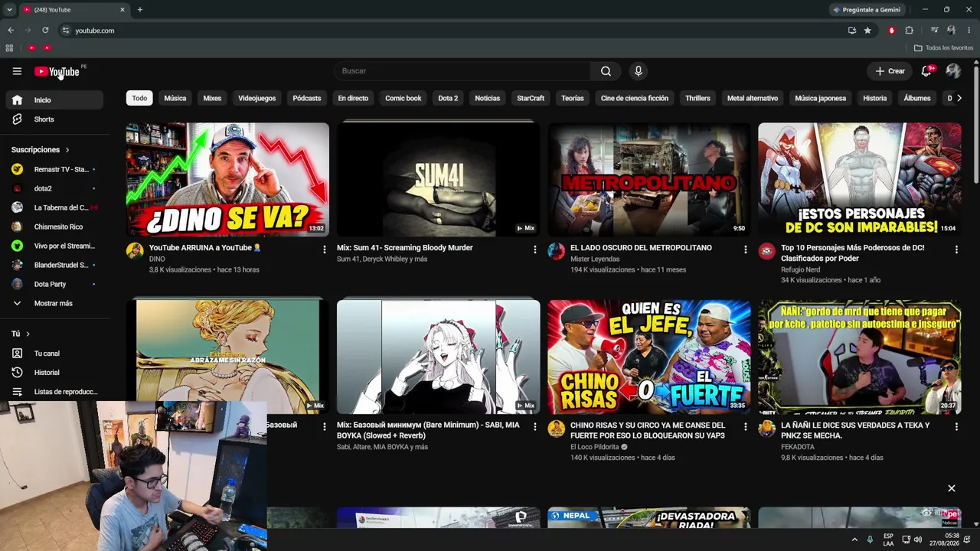The image size is (980, 551).
Task: Click the browser address bar
Action: click(x=452, y=31)
